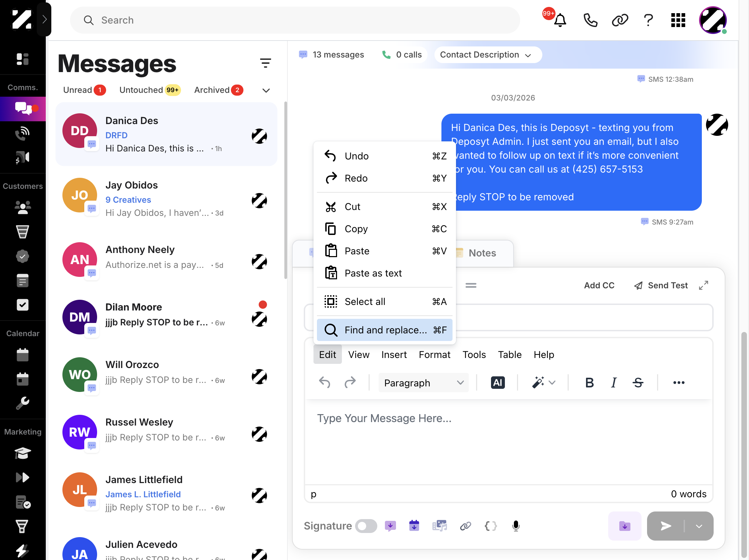This screenshot has width=749, height=560.
Task: Open the Contact Description dropdown
Action: click(x=488, y=55)
